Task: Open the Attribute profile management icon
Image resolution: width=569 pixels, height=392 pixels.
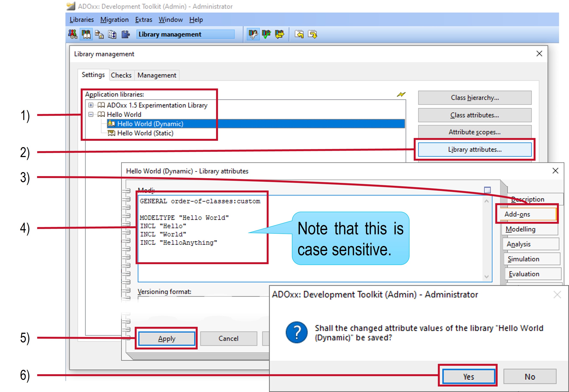Action: tap(112, 34)
